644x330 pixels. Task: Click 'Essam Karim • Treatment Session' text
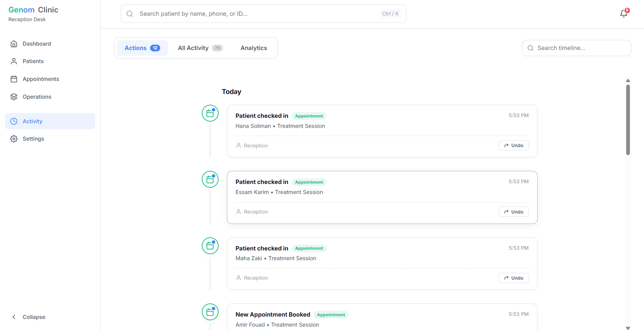279,192
